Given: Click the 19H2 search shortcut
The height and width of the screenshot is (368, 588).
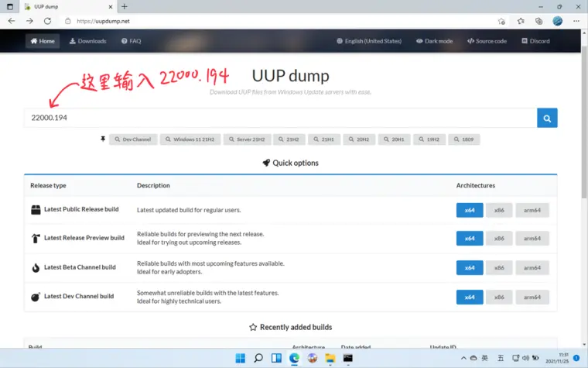Looking at the screenshot, I should point(429,139).
